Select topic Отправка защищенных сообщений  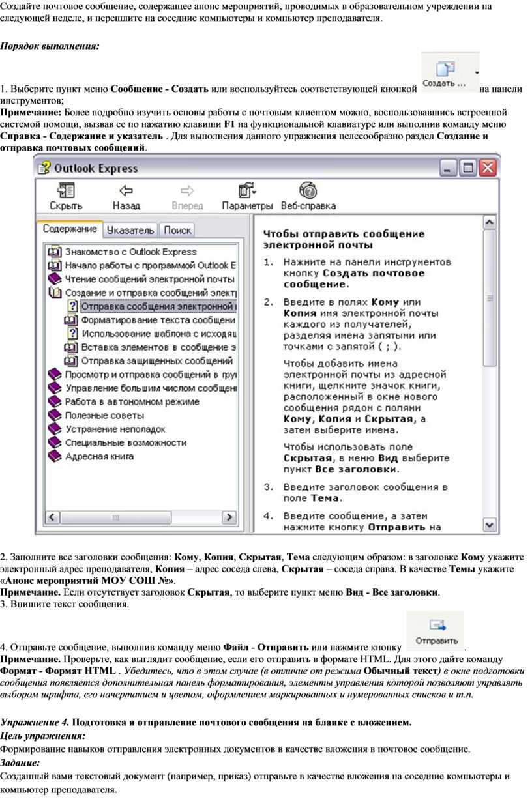(x=157, y=360)
